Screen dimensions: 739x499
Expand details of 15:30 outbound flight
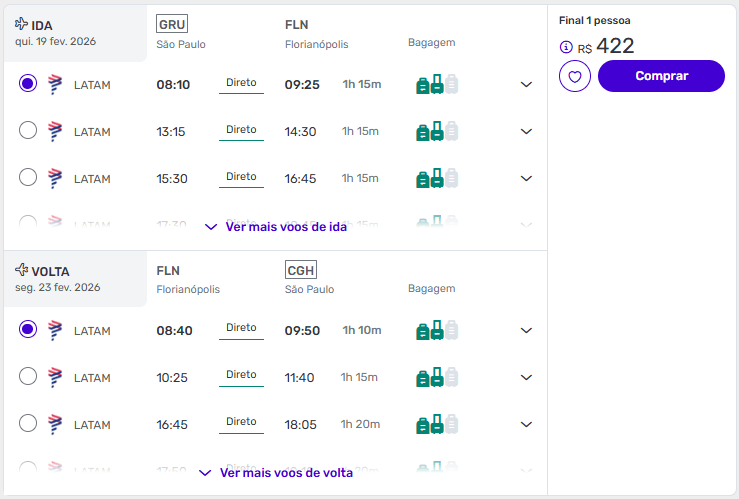[527, 178]
